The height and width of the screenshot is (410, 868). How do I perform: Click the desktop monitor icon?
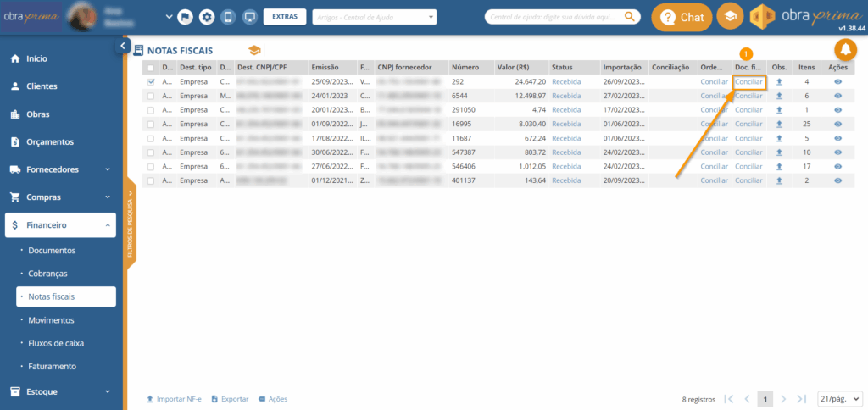[x=249, y=17]
